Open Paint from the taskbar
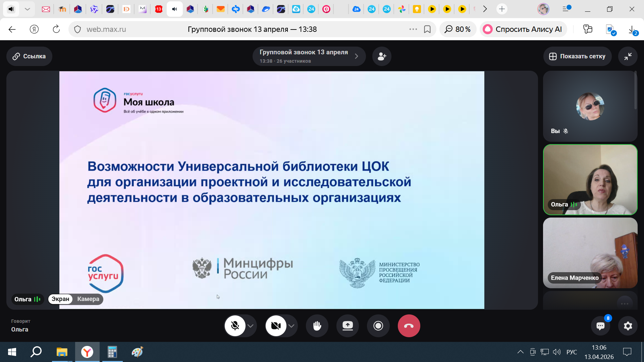Screen dimensions: 644x362 point(137,352)
